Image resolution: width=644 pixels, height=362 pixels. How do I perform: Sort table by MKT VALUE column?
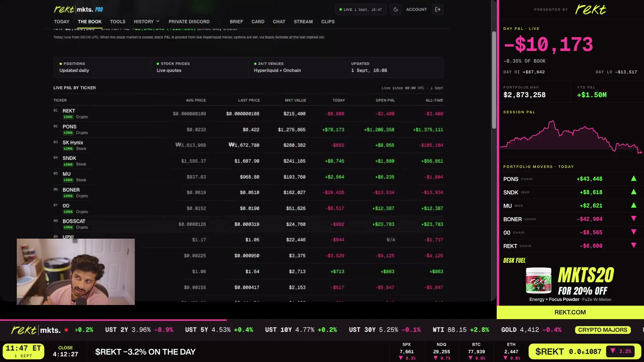coord(296,100)
